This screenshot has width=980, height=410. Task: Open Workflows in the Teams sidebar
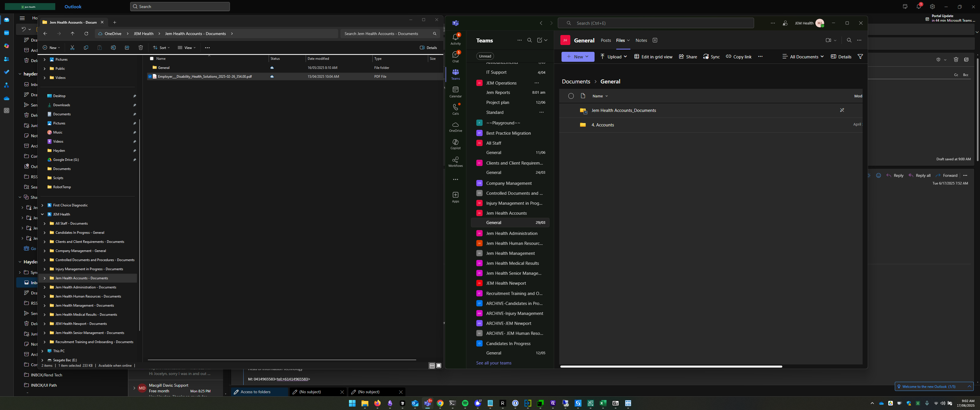455,162
